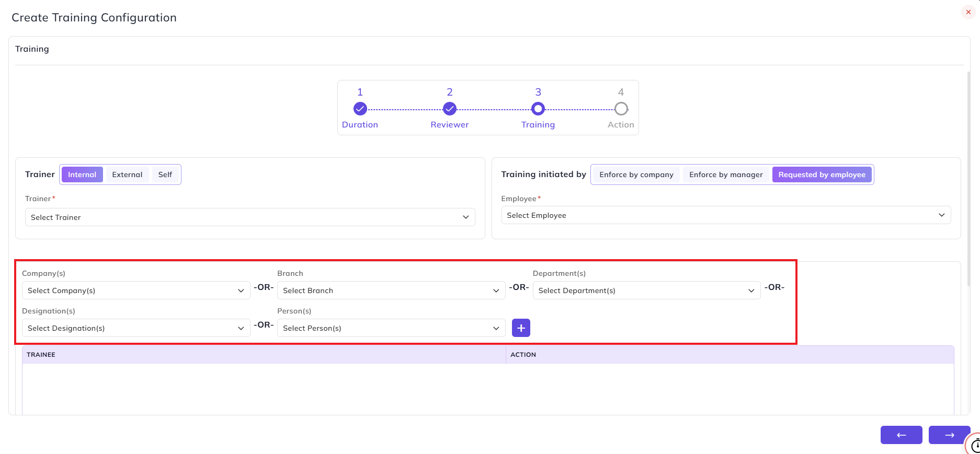Expand the Select Employee dropdown
This screenshot has width=980, height=454.
tap(726, 215)
